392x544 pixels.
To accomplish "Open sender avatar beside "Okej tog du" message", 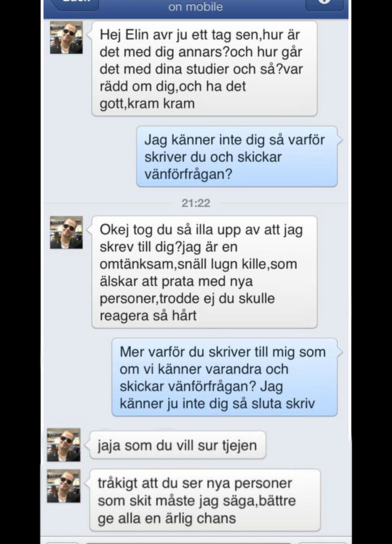I will pyautogui.click(x=66, y=232).
